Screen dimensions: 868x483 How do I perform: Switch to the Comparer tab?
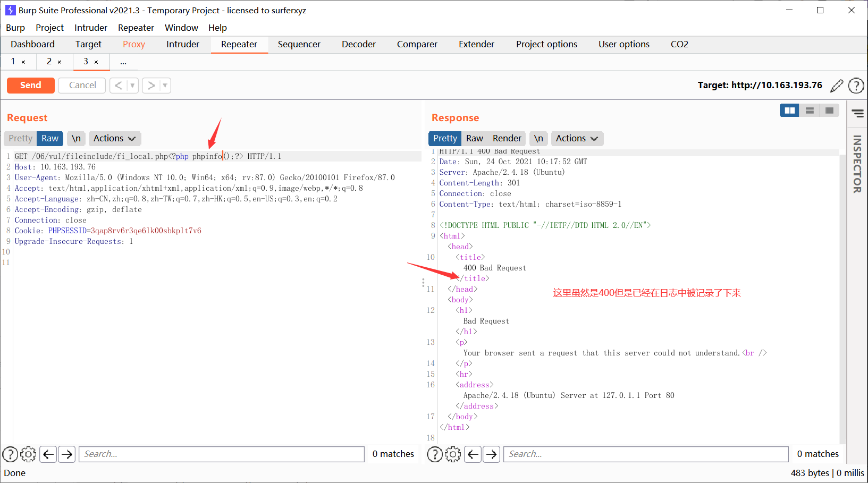click(x=417, y=45)
